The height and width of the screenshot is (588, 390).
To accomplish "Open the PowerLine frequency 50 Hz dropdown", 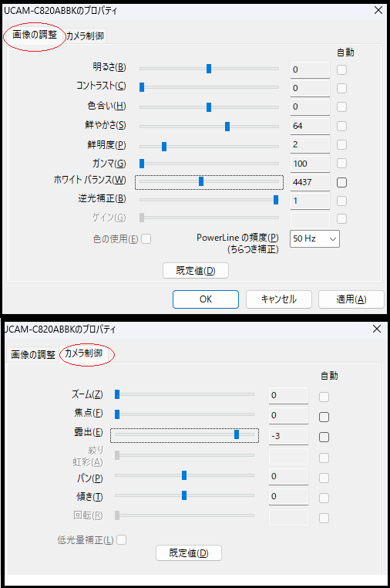I will point(314,238).
